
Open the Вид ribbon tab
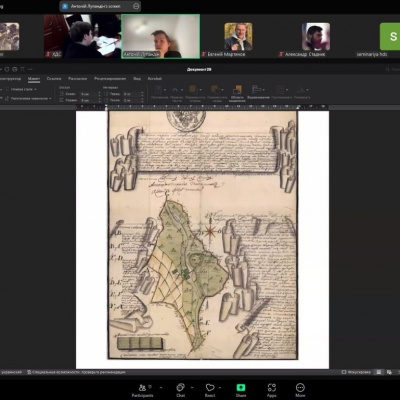pos(137,79)
